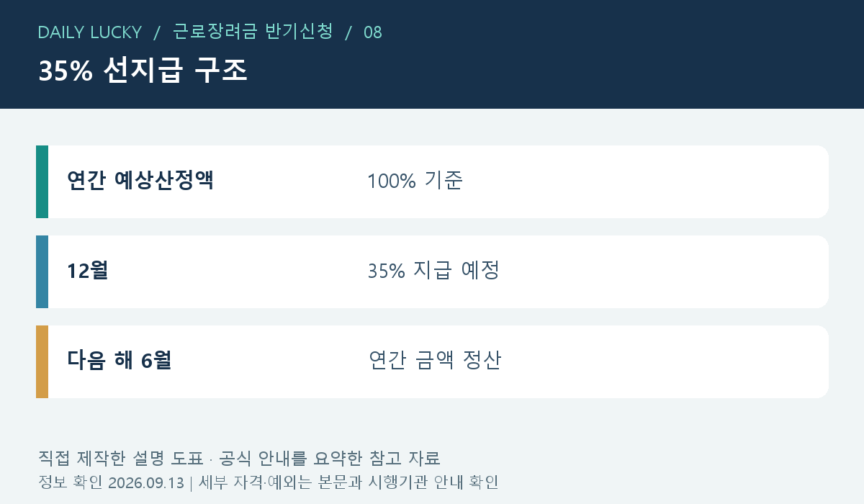
Task: Click the 35% 선지급 구조 title
Action: (x=143, y=71)
